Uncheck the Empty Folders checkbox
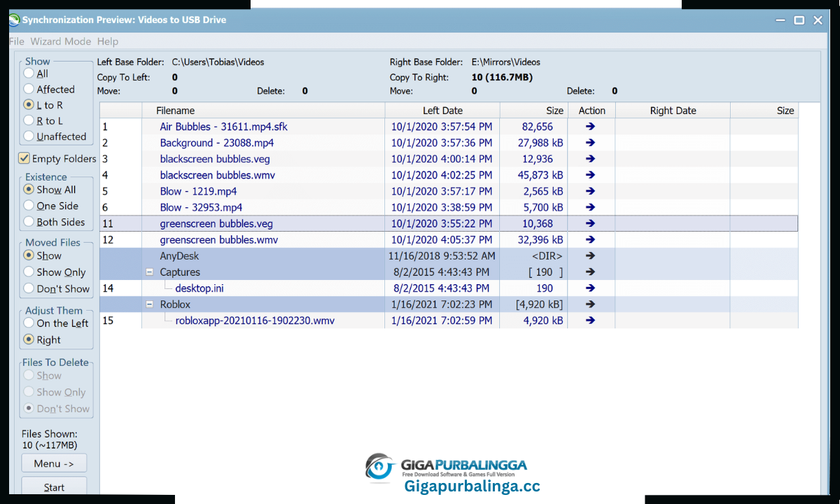 pyautogui.click(x=24, y=158)
